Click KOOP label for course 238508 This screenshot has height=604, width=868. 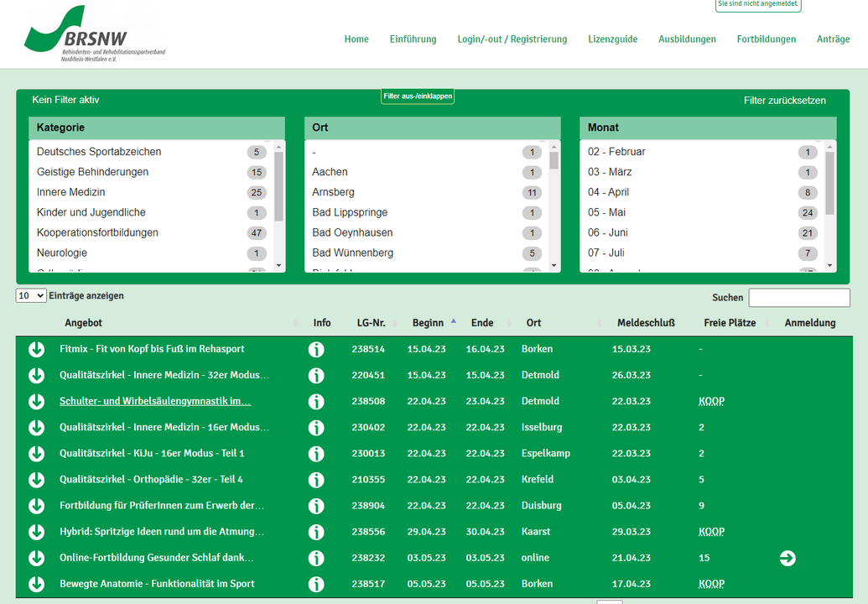click(x=711, y=401)
